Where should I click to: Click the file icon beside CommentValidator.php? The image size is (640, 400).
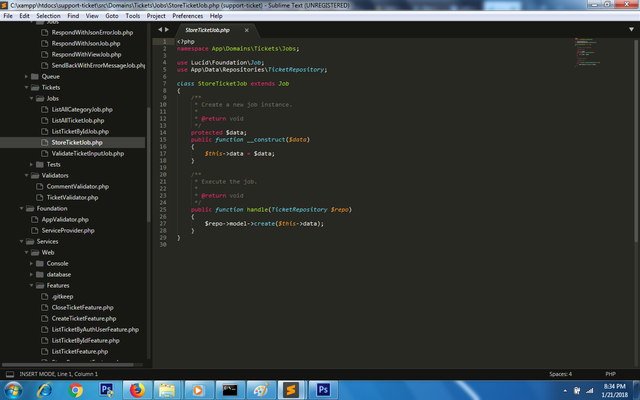pos(40,187)
